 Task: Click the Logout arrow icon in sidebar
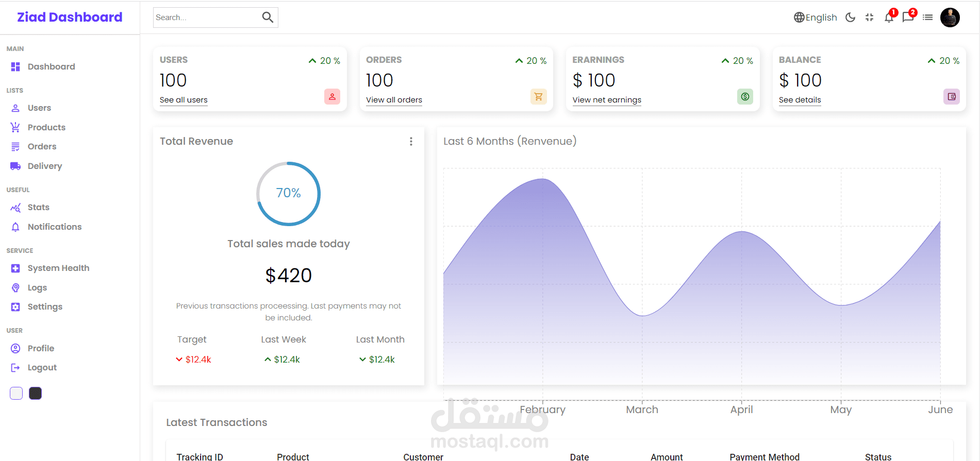pyautogui.click(x=15, y=368)
